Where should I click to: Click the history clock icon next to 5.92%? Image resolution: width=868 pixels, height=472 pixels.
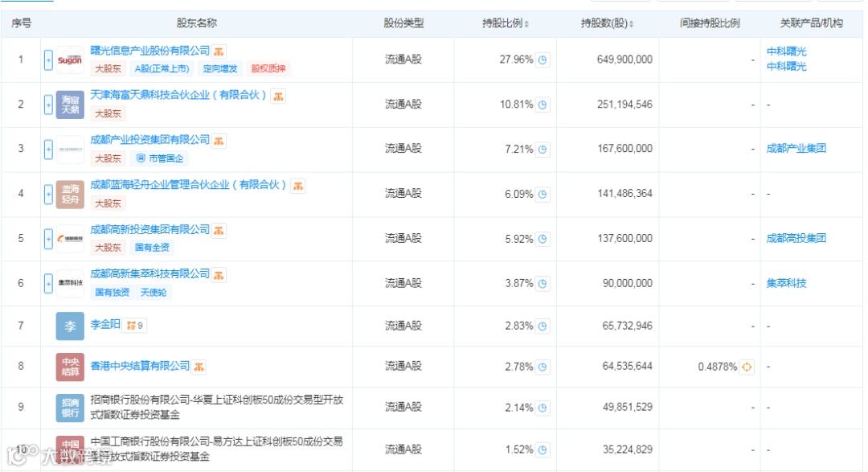[x=543, y=239]
